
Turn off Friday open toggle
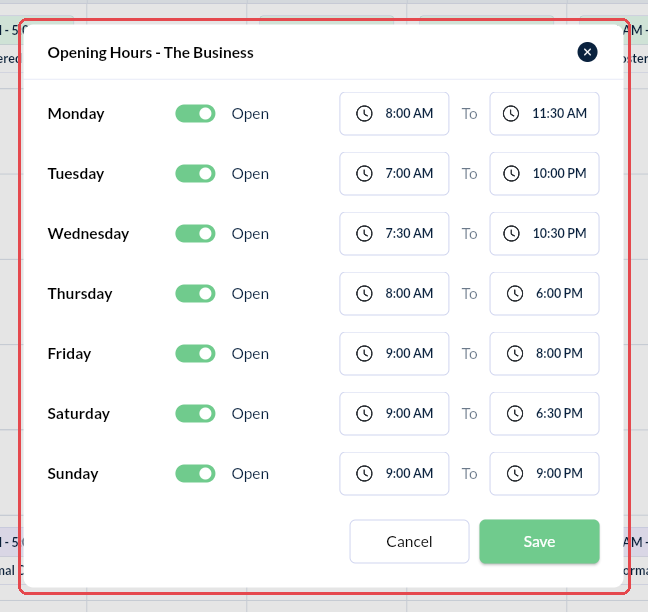tap(195, 353)
